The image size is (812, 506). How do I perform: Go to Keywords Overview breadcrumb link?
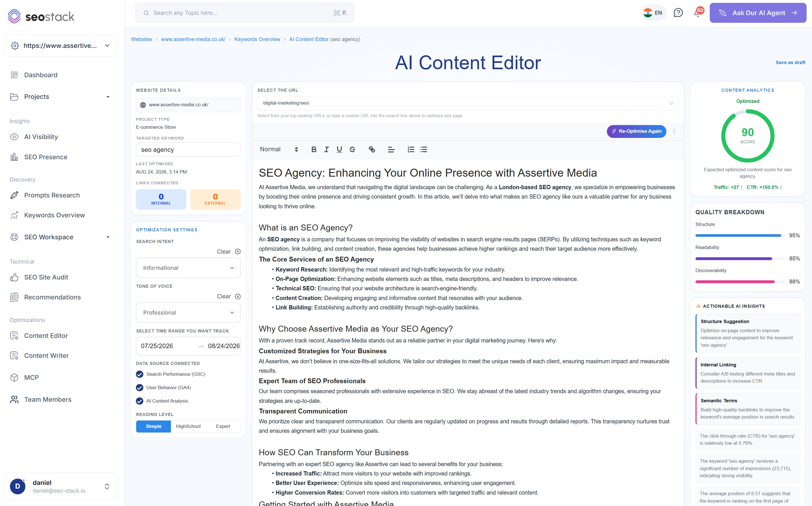coord(257,39)
